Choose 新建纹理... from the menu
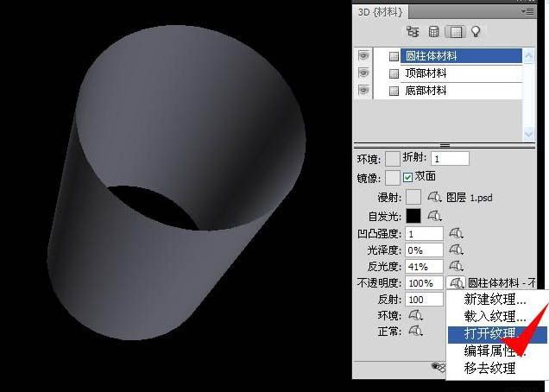This screenshot has width=549, height=392. pyautogui.click(x=495, y=300)
